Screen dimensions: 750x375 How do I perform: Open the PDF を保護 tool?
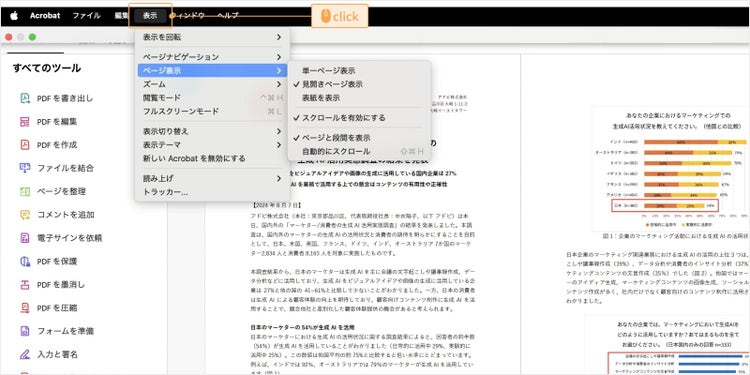click(x=57, y=261)
